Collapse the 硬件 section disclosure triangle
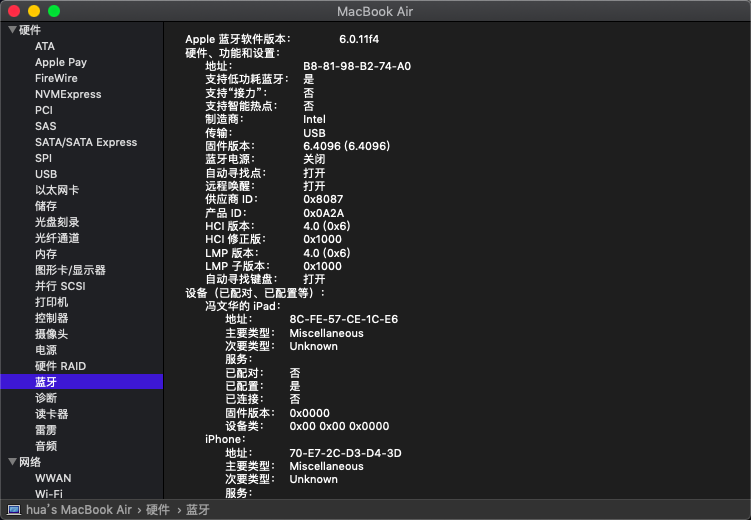Viewport: 751px width, 520px height. [12, 30]
